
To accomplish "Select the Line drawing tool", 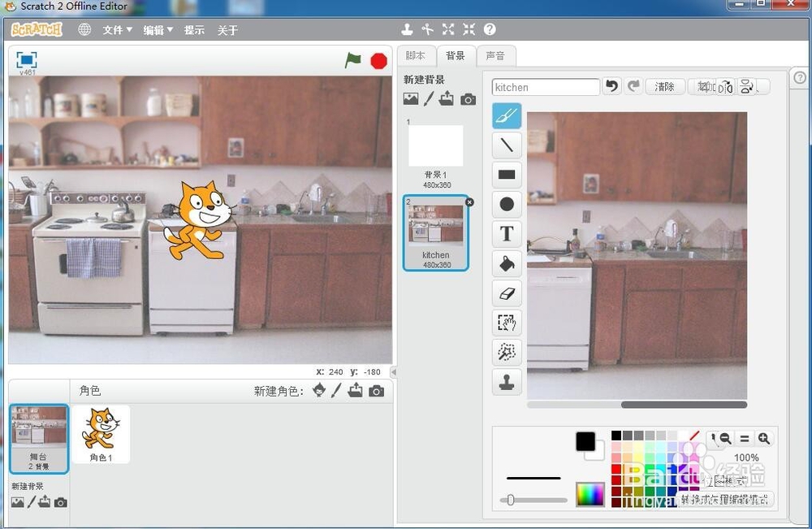I will [507, 145].
